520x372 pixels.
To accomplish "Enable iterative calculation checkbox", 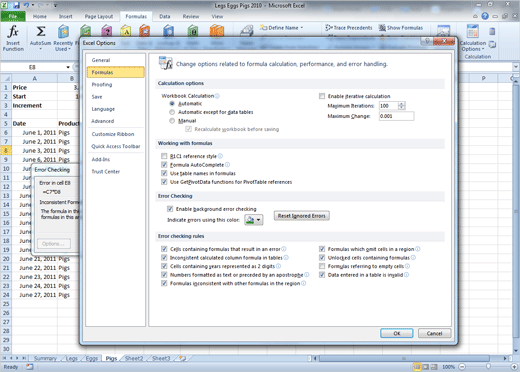I will point(322,96).
